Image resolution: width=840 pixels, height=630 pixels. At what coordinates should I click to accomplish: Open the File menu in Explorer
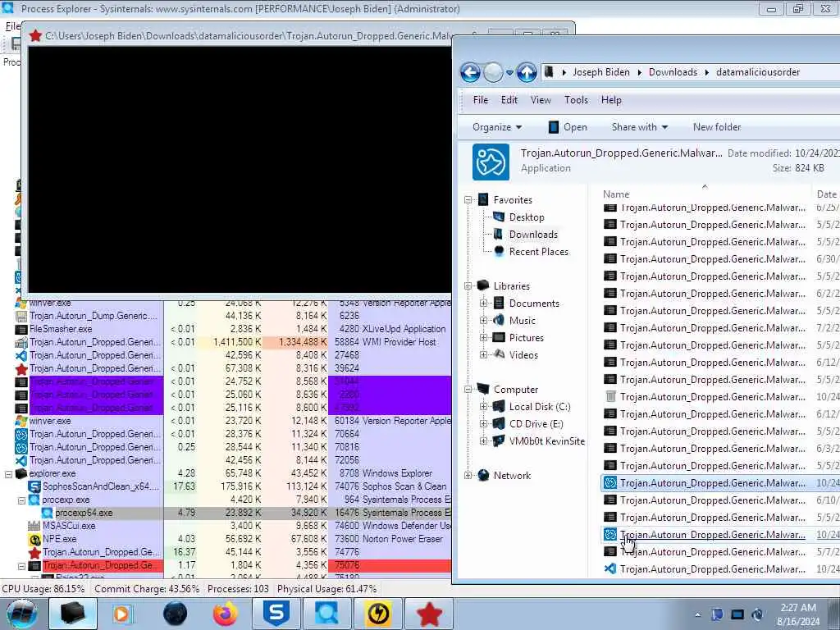click(x=480, y=99)
